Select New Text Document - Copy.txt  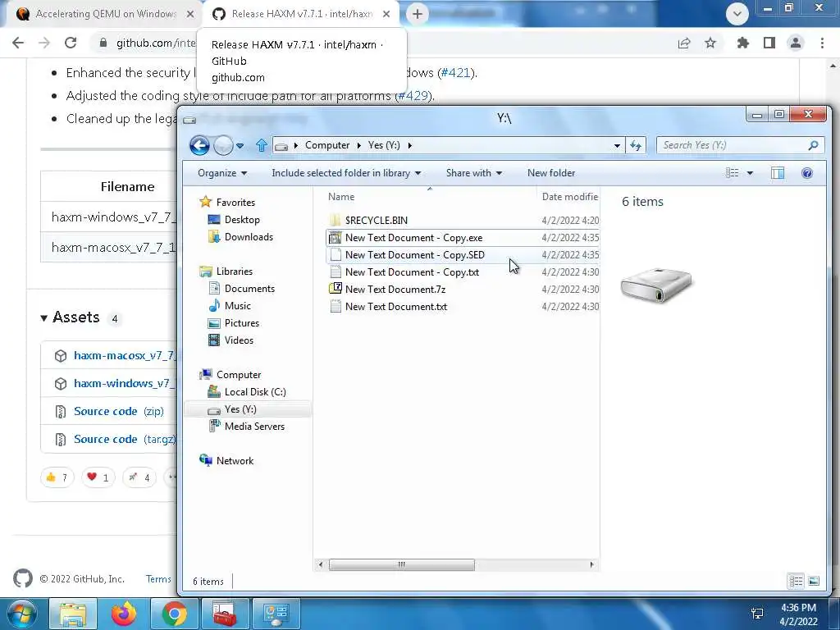tap(412, 272)
